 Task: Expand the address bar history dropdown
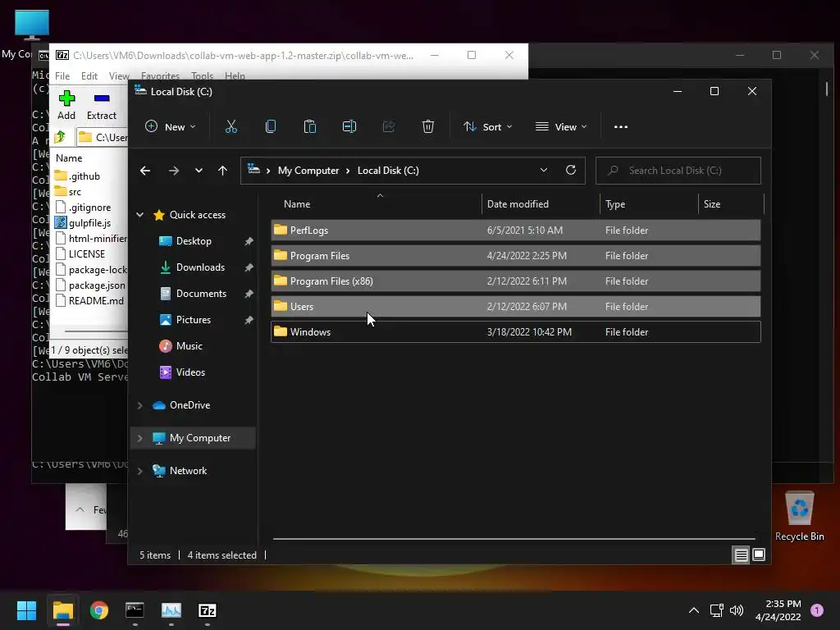[544, 171]
